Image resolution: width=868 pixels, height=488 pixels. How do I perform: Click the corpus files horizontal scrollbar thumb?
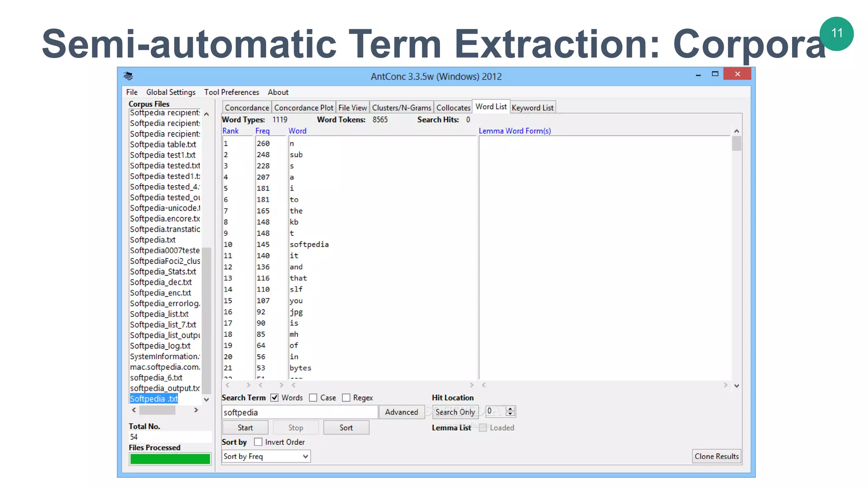point(157,410)
